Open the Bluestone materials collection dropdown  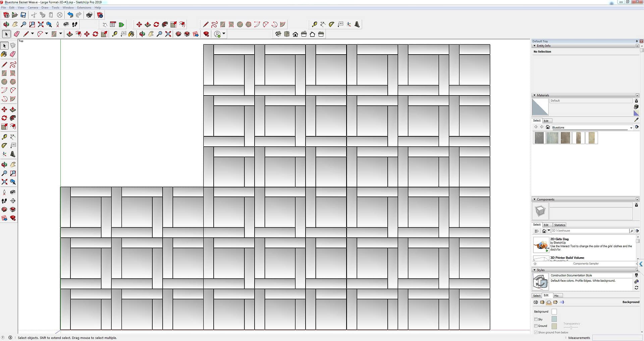click(x=631, y=128)
